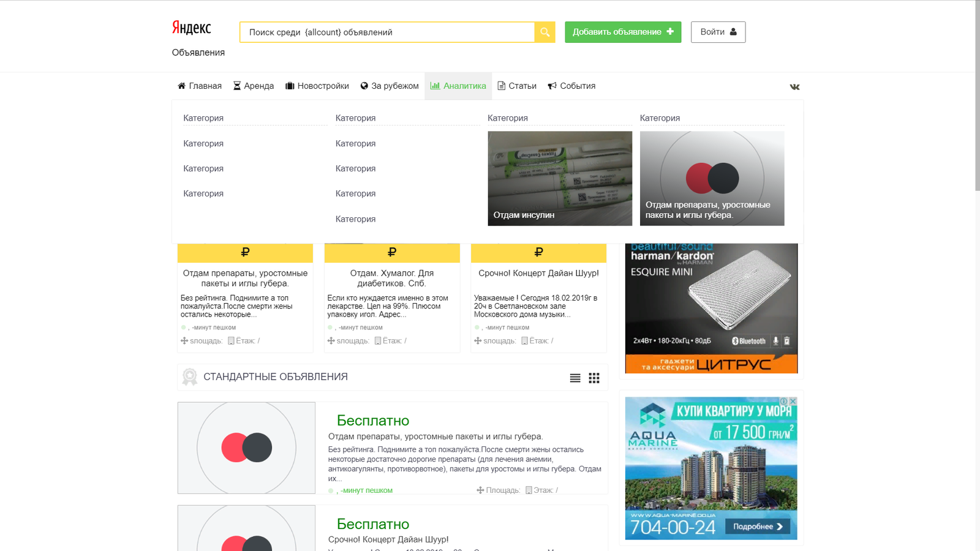Viewport: 980px width, 551px height.
Task: Open featured card Отдам препараты, уростомные пакеты
Action: tap(245, 279)
